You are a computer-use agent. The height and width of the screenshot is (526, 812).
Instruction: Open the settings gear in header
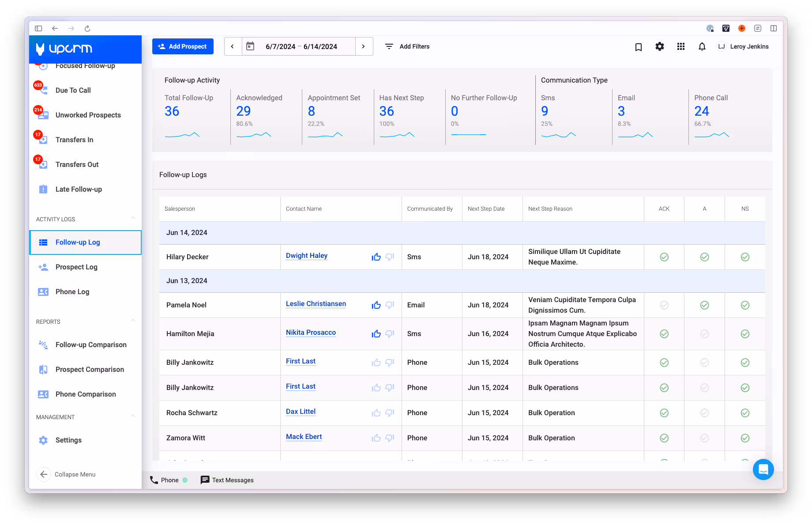point(659,46)
